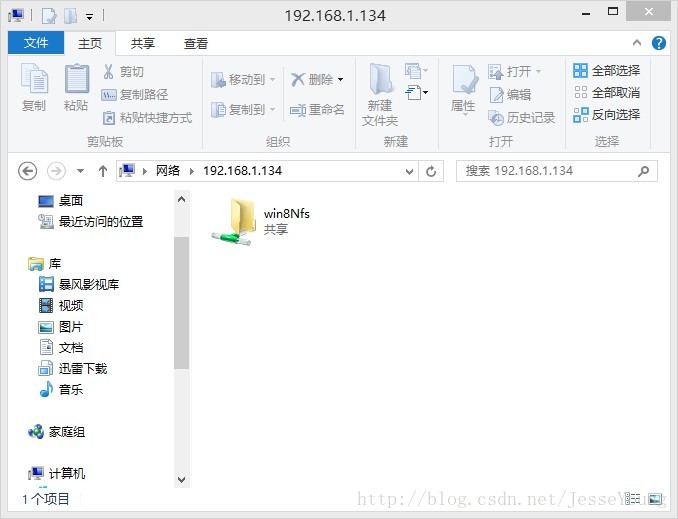Switch to Large Icons view in status bar

pyautogui.click(x=655, y=499)
